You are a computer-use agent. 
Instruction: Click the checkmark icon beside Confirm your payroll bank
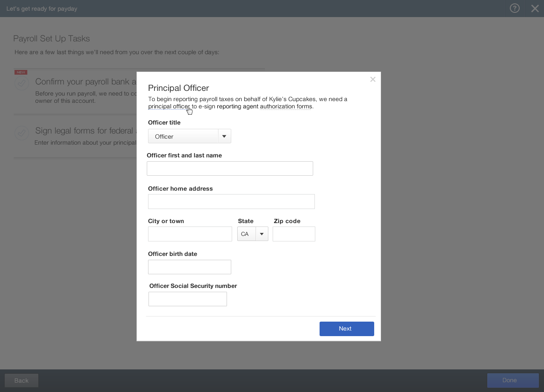pyautogui.click(x=21, y=83)
